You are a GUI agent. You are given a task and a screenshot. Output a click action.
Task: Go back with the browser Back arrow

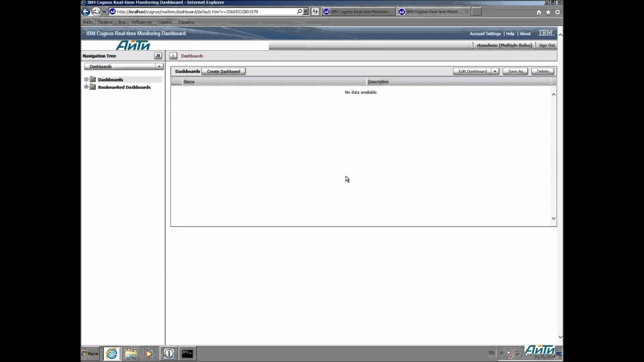86,12
